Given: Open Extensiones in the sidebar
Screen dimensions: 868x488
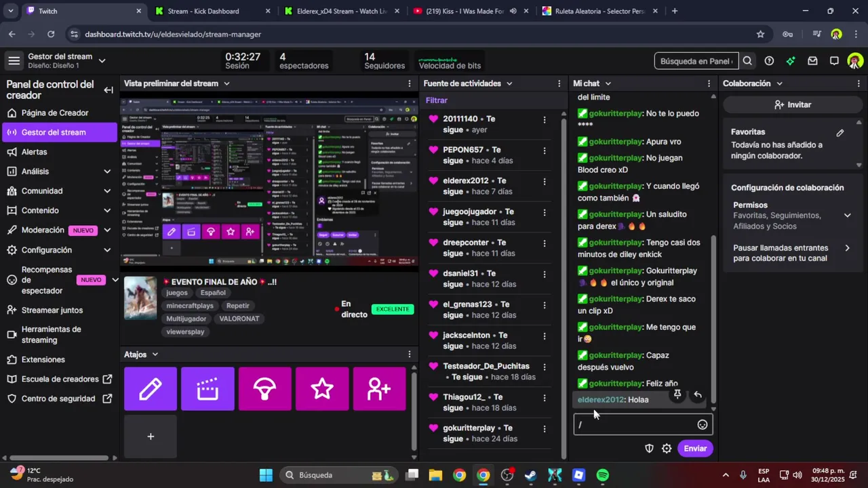Looking at the screenshot, I should (x=43, y=360).
